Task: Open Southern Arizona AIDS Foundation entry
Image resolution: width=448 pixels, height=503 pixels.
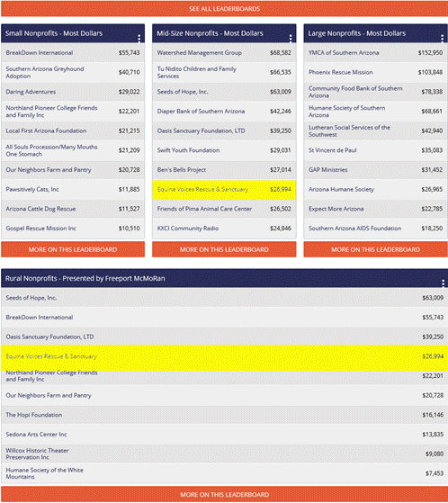Action: [x=375, y=229]
